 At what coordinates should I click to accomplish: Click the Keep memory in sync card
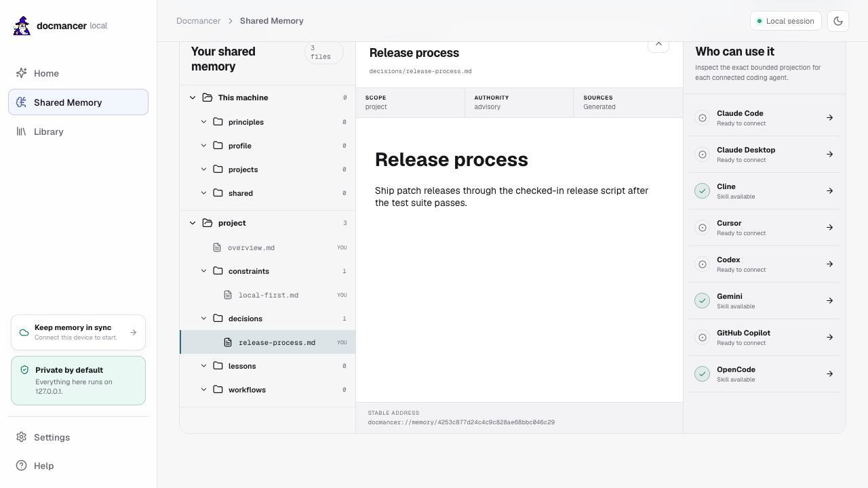tap(78, 332)
